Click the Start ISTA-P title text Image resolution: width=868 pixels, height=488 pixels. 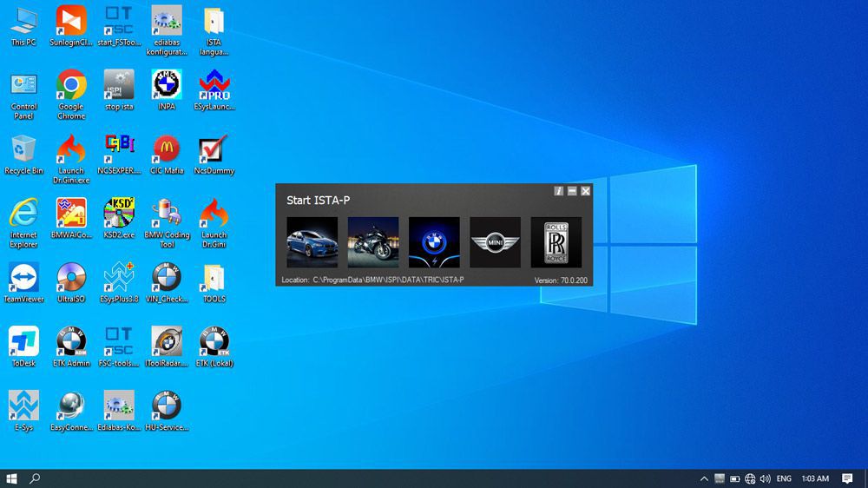coord(319,201)
